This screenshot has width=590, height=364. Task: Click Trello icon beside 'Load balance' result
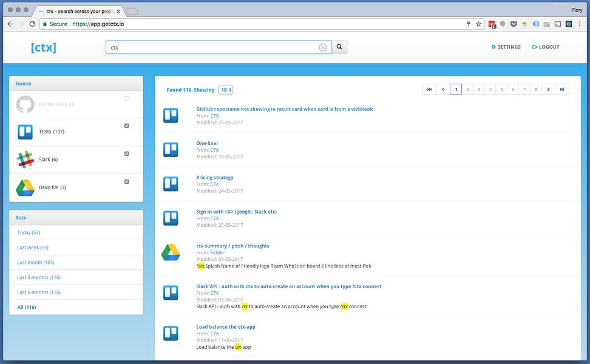click(171, 333)
